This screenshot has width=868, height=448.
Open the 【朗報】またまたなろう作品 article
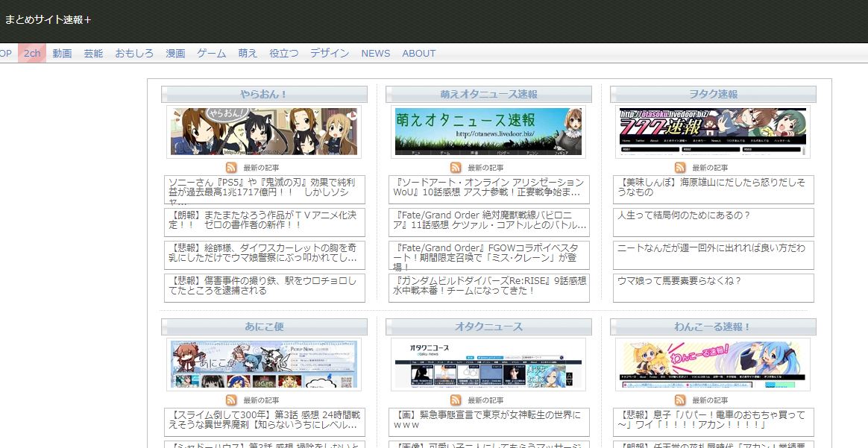pos(265,222)
